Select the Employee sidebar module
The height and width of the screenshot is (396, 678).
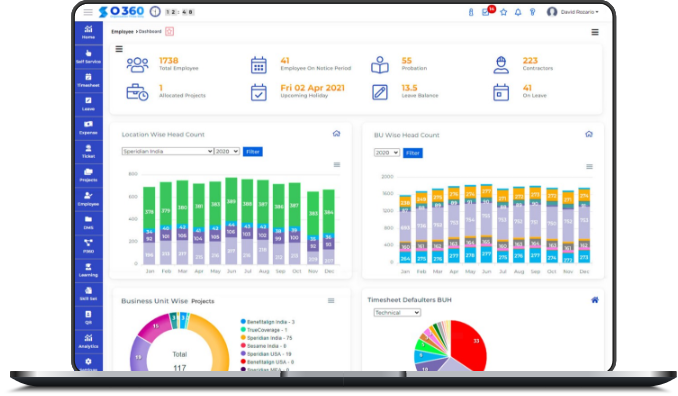(89, 199)
